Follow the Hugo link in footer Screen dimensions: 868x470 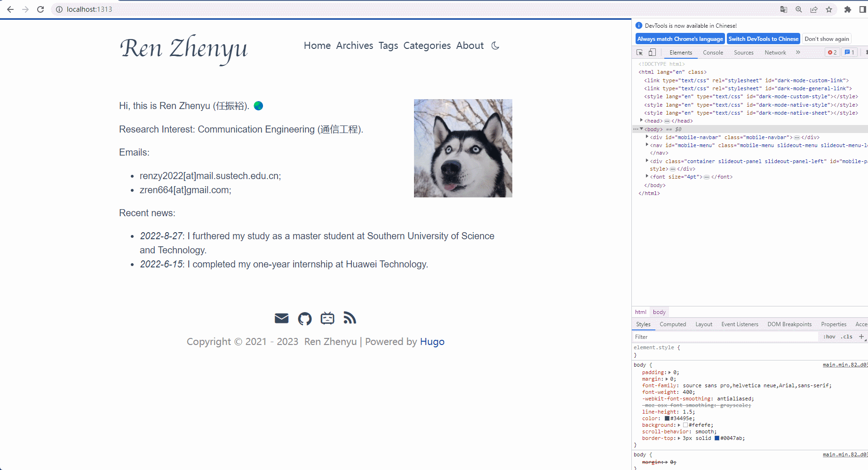click(432, 342)
